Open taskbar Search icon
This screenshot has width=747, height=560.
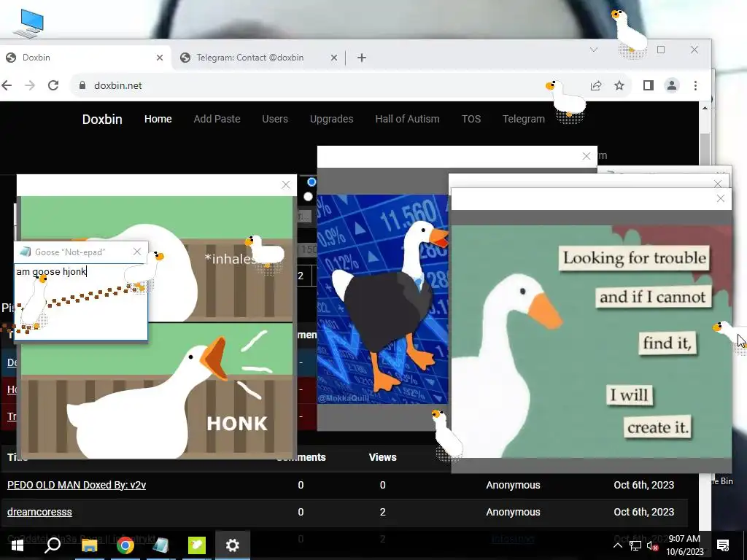53,545
